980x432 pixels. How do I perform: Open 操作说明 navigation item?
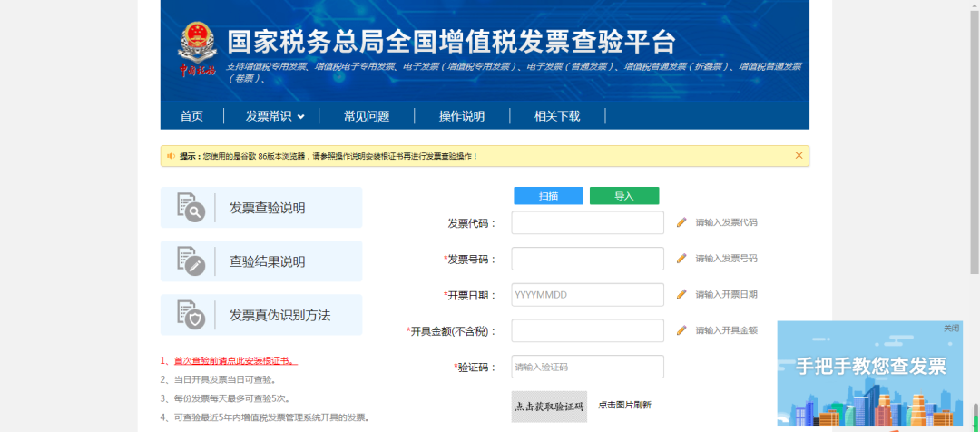462,116
